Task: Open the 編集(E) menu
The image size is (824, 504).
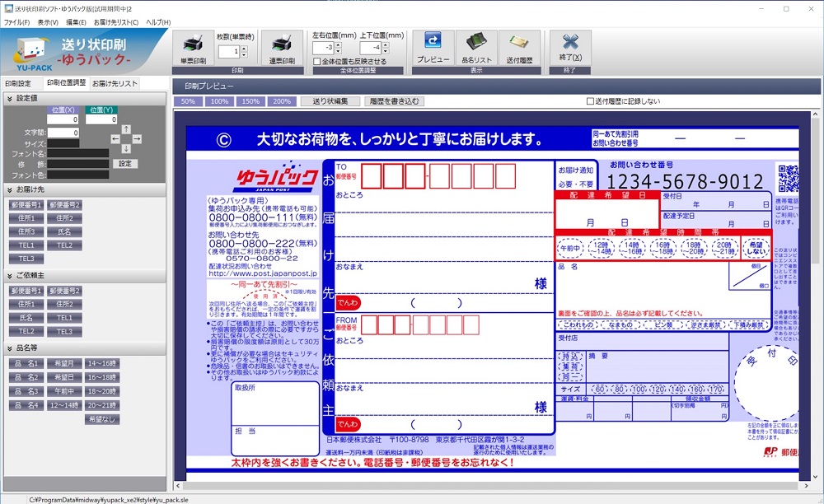Action: point(76,22)
